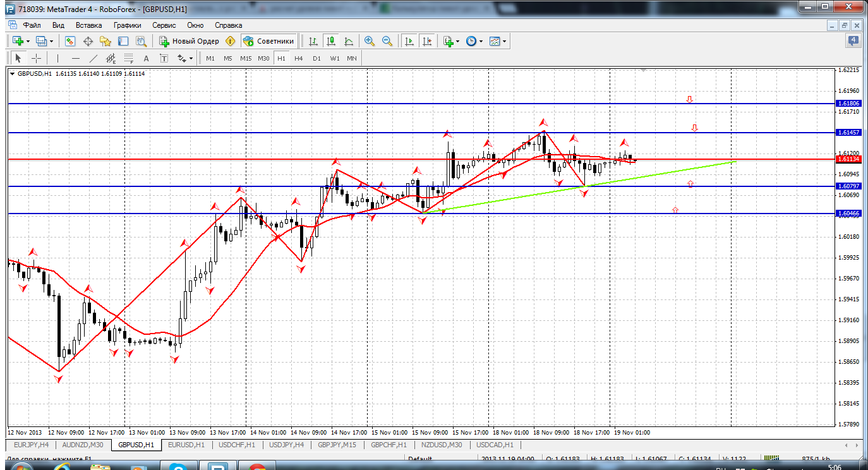The width and height of the screenshot is (868, 470).
Task: Switch chart to Bar Chart mode
Action: (313, 41)
